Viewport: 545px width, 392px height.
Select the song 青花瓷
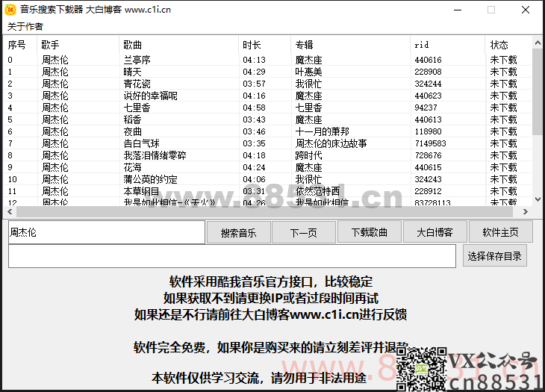[x=137, y=84]
